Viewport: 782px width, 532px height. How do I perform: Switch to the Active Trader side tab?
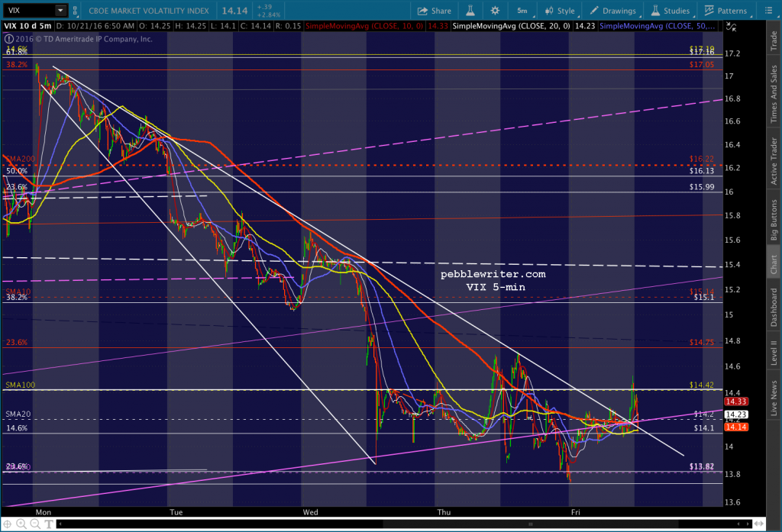[774, 161]
